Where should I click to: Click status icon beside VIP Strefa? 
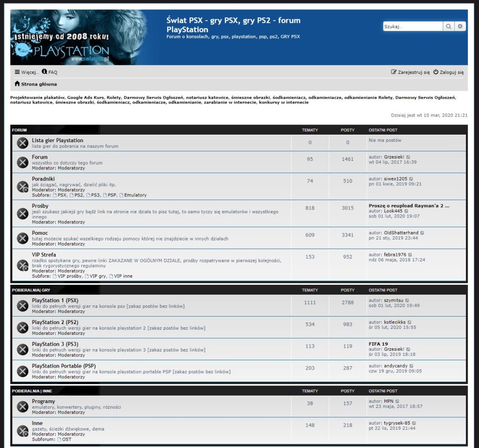22,265
